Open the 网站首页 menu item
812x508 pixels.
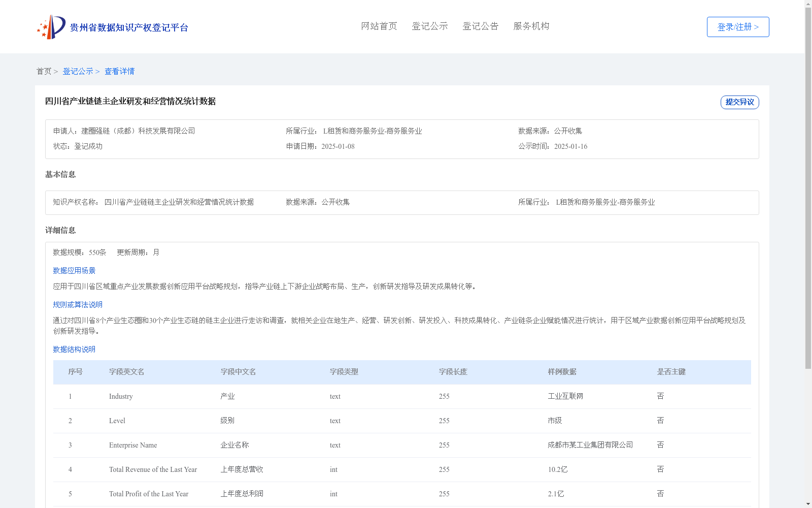pyautogui.click(x=379, y=26)
